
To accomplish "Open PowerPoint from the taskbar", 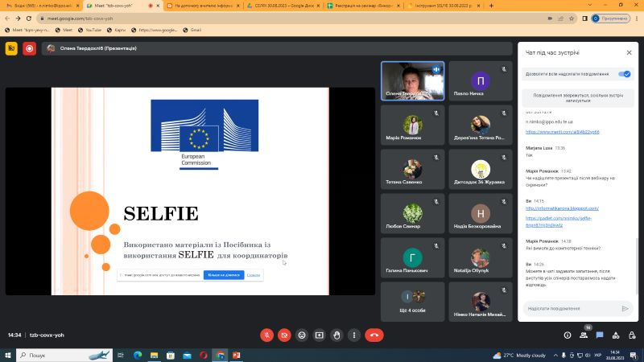I will point(236,355).
